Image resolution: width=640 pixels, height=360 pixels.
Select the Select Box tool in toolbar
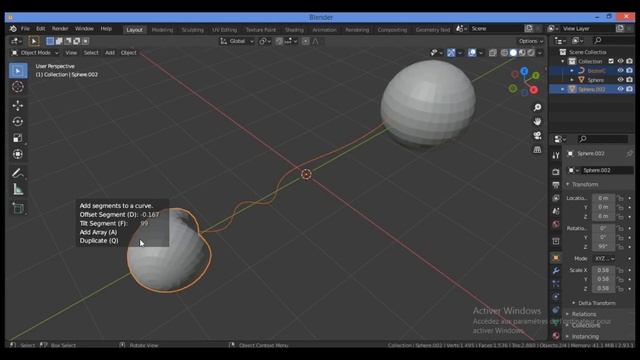18,71
